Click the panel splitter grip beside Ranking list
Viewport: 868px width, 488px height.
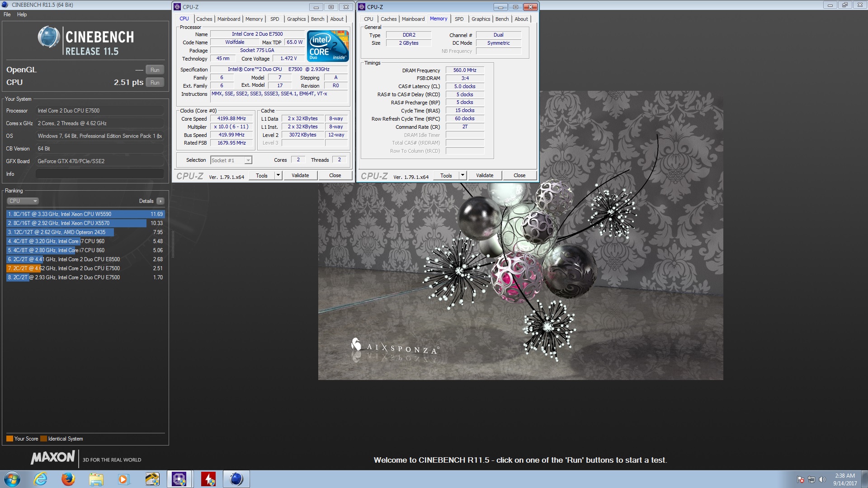(x=173, y=244)
